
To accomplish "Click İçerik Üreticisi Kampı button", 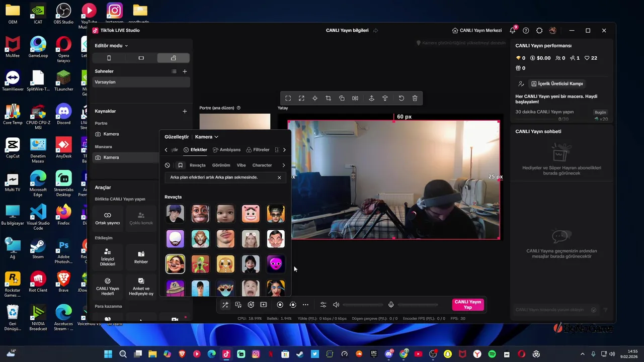I will [x=557, y=84].
